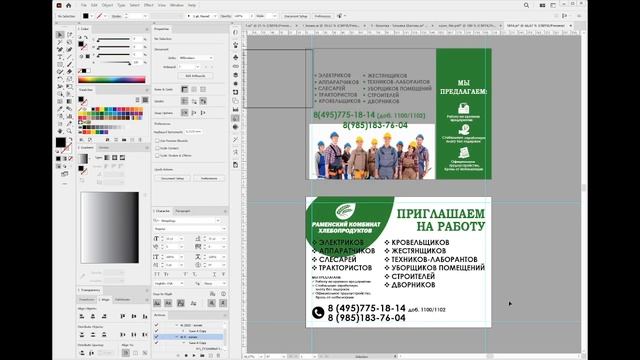Switch Swatches panel to list view
Screen dimensions: 640x360
point(138,100)
